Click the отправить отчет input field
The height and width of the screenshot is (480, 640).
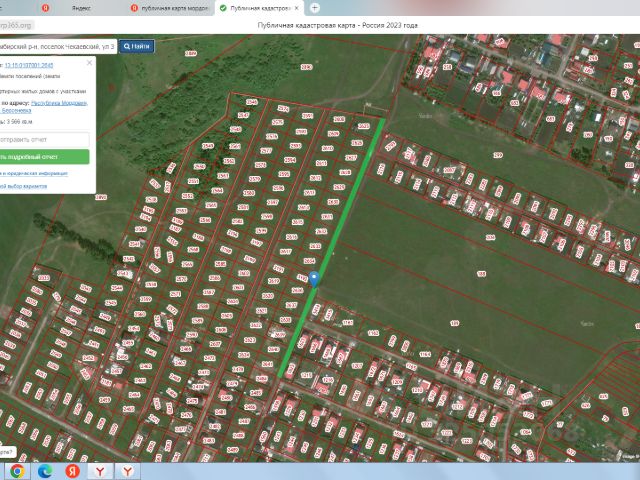click(x=42, y=140)
